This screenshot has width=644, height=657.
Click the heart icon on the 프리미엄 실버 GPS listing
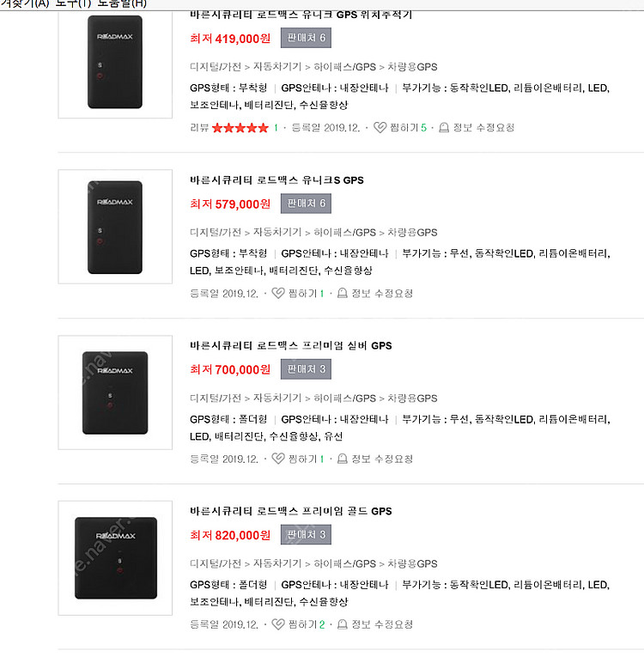(x=278, y=459)
